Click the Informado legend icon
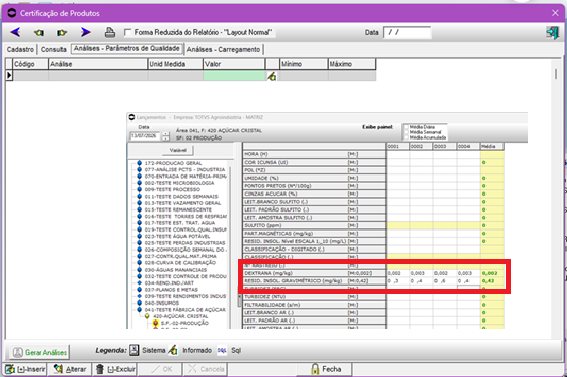The image size is (567, 377). click(x=173, y=350)
